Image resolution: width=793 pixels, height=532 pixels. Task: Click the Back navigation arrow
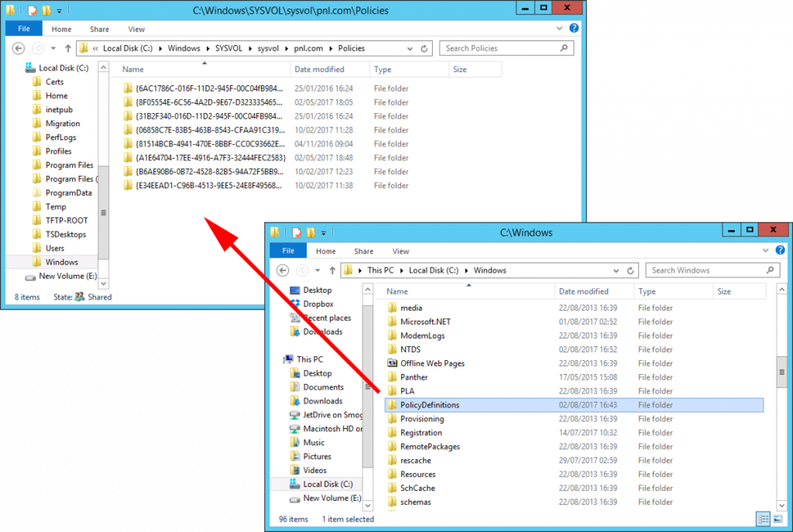[283, 270]
